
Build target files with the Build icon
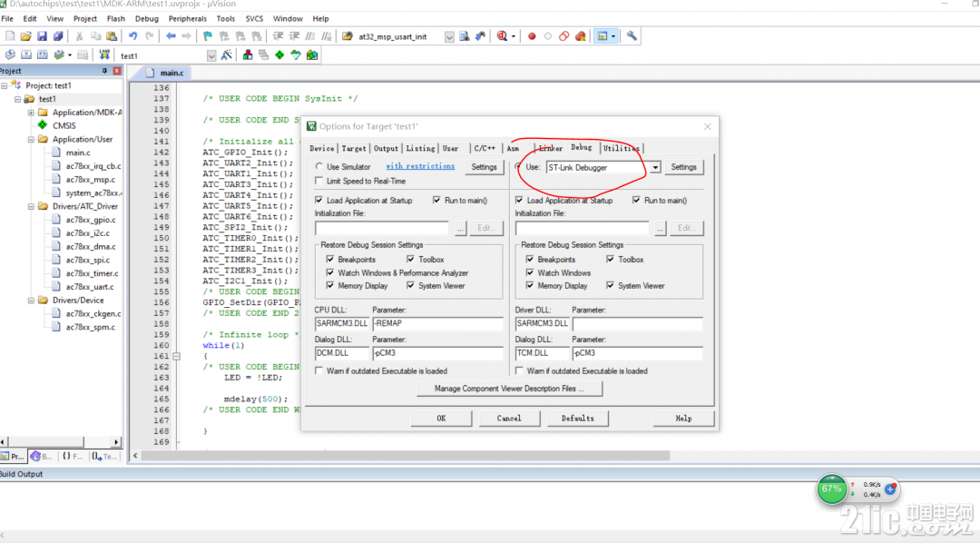pos(26,55)
